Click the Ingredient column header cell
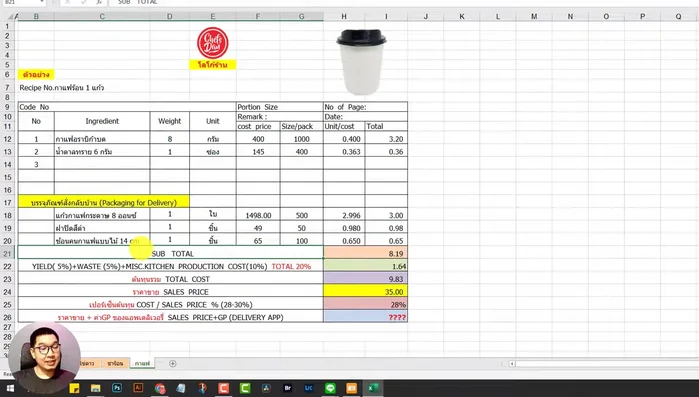The image size is (699, 397). [102, 121]
